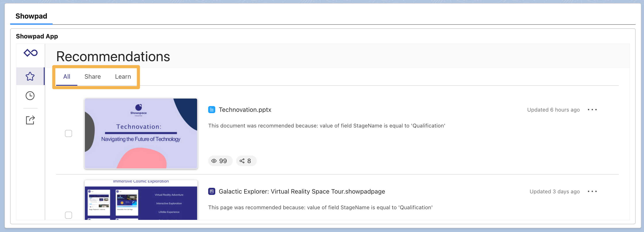Expand options via Technovation ellipsis control
644x232 pixels.
(x=593, y=110)
